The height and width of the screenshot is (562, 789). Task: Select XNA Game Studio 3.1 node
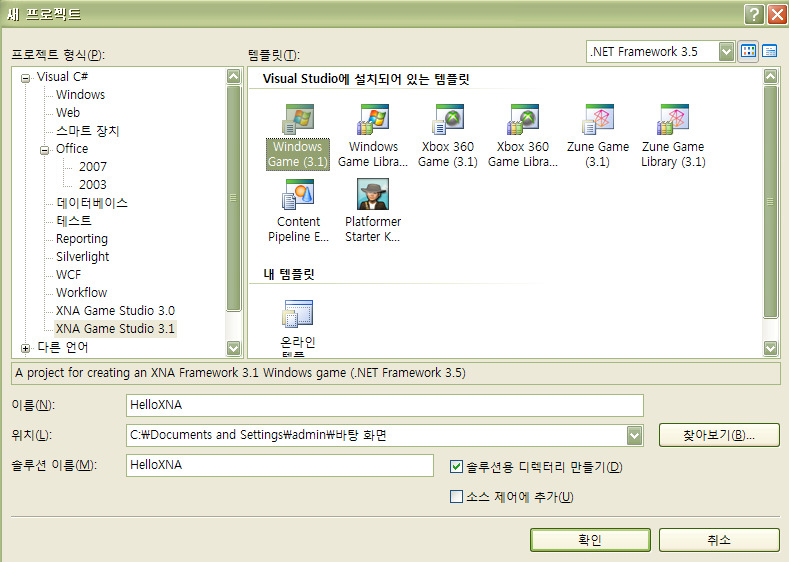tap(115, 329)
